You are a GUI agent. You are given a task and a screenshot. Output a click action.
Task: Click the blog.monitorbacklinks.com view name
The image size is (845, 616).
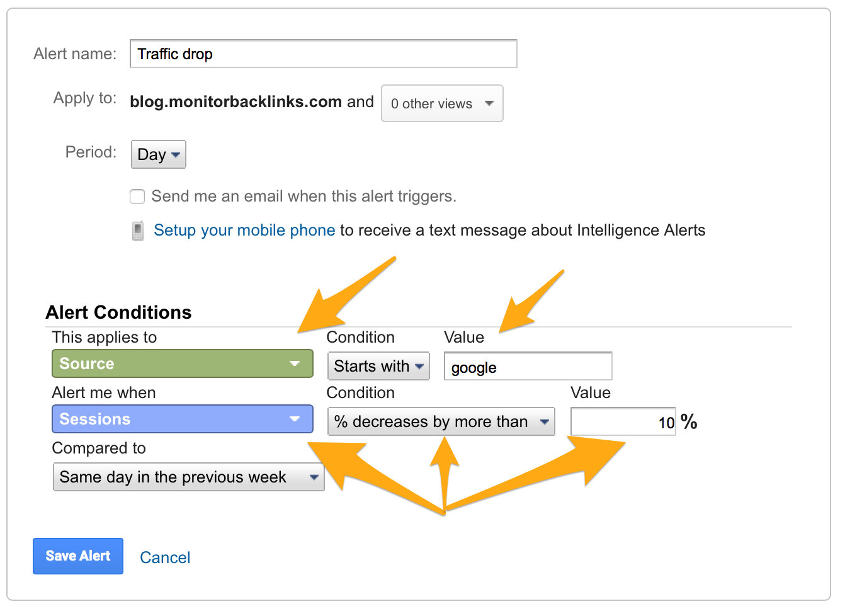[x=236, y=101]
